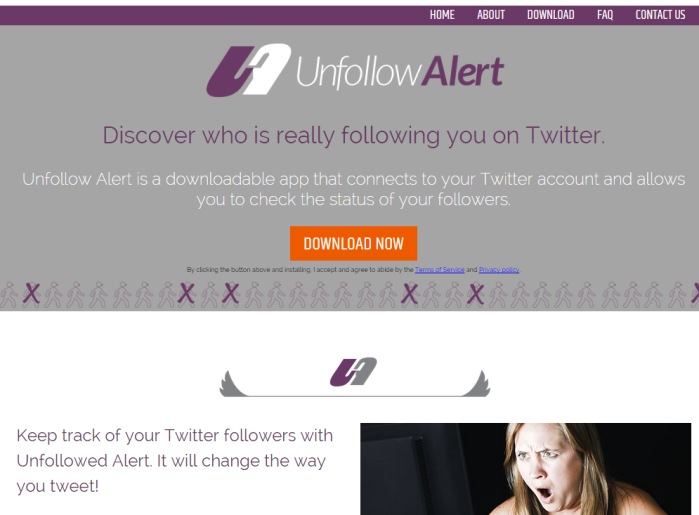Select DOWNLOAD in the top navigation
Image resolution: width=699 pixels, height=515 pixels.
point(551,15)
